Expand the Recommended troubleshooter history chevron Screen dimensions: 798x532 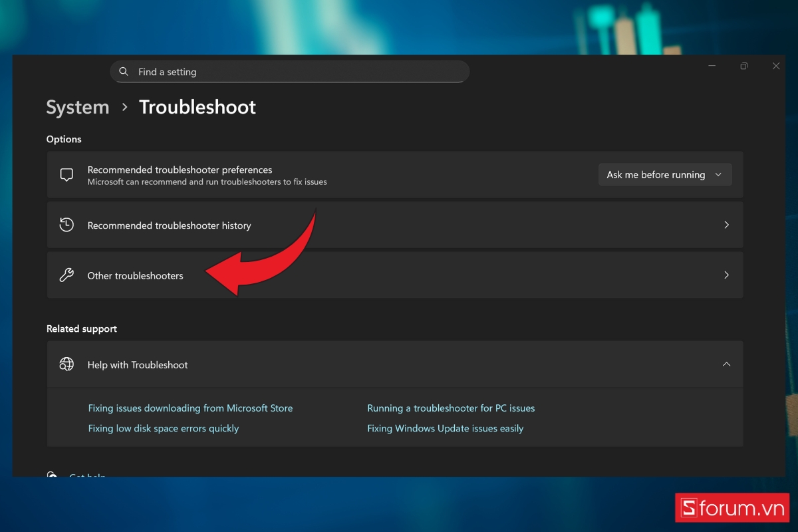click(726, 225)
